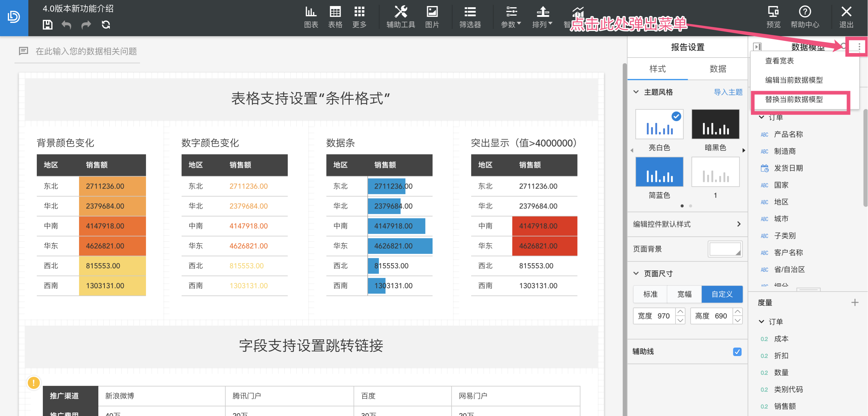Switch to the 数据 tab
Screen dimensions: 868x416
pos(718,69)
